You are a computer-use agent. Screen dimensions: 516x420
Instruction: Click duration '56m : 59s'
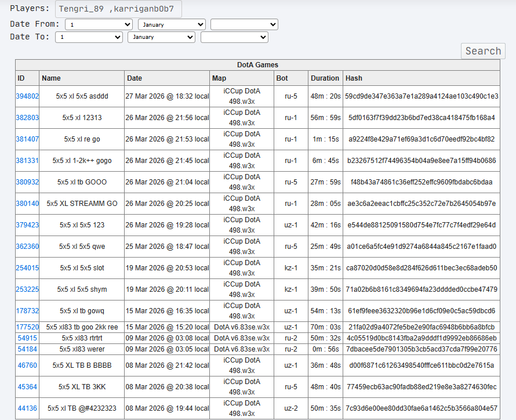point(325,118)
